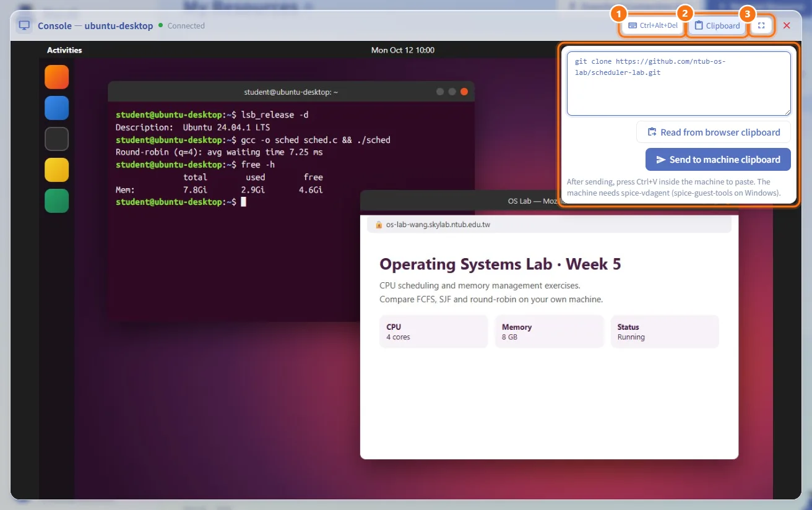The height and width of the screenshot is (510, 812).
Task: Launch the orange dock application
Action: click(57, 77)
